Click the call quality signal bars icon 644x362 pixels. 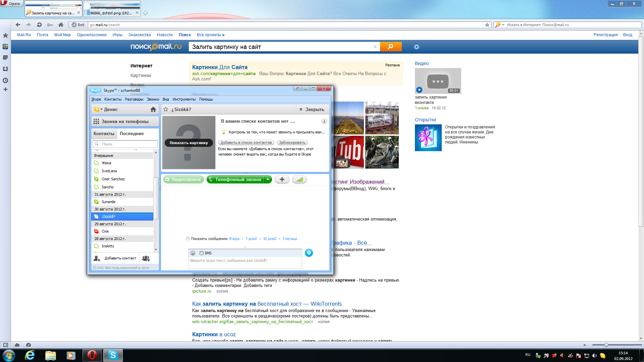click(300, 179)
